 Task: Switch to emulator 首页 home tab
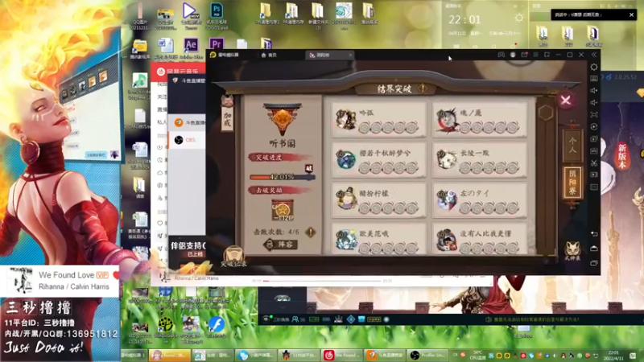click(269, 55)
